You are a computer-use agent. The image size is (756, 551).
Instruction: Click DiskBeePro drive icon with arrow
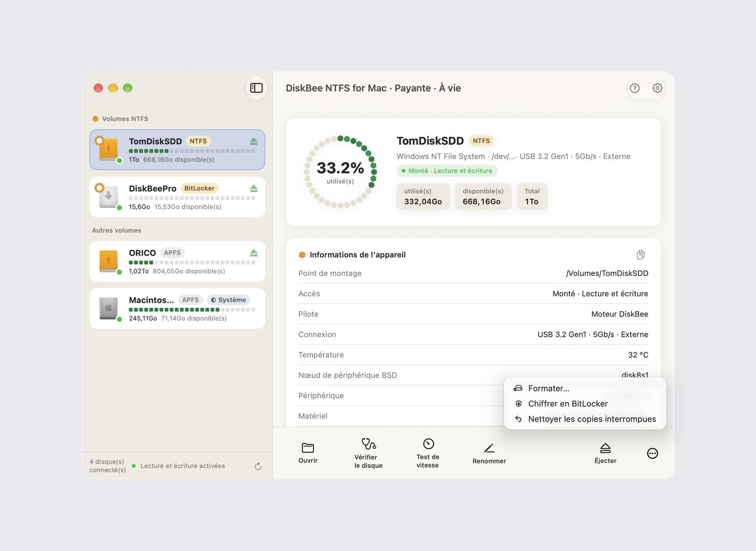click(109, 197)
